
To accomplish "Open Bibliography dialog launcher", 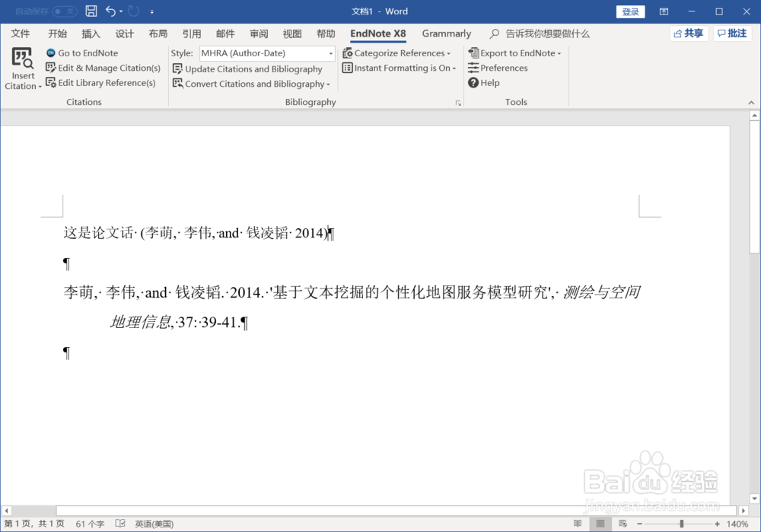I will click(x=457, y=103).
